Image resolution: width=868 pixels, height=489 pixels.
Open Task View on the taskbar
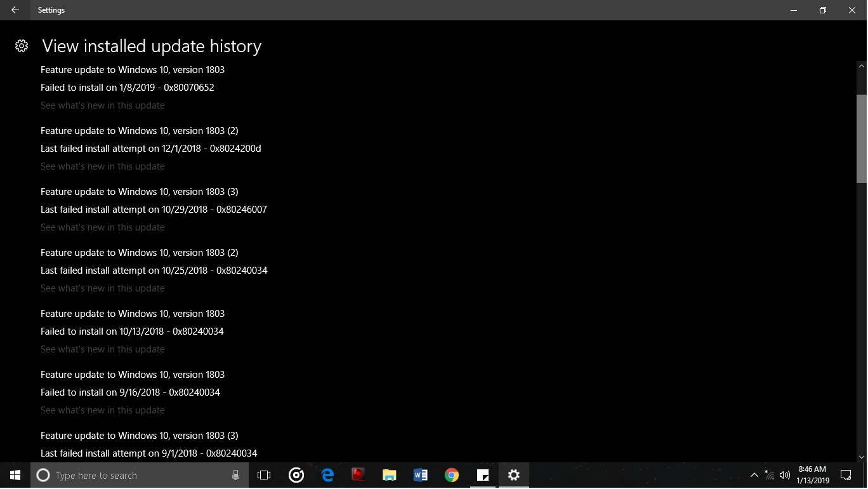[264, 475]
